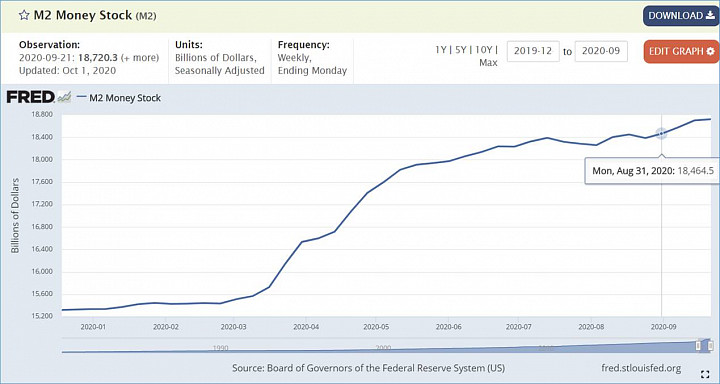Click the 2020-07 x-axis label
Image resolution: width=720 pixels, height=384 pixels.
coord(518,328)
